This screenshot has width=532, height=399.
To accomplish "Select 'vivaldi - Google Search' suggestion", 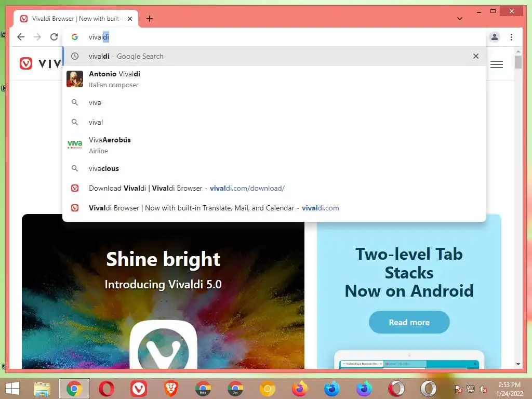I will pyautogui.click(x=274, y=56).
